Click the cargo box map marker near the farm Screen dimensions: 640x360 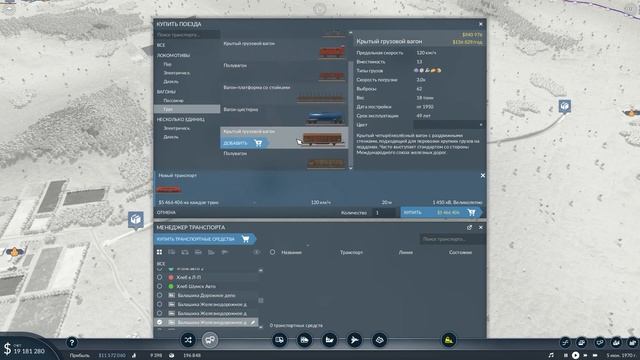[136, 220]
